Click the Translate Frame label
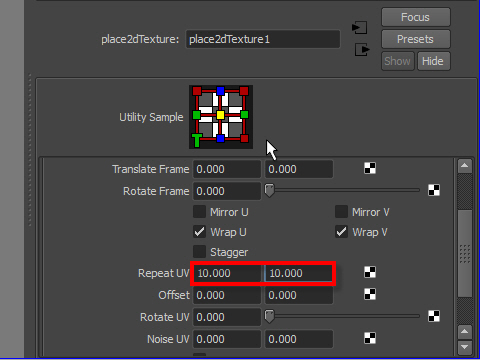The height and width of the screenshot is (360, 480). [x=151, y=169]
